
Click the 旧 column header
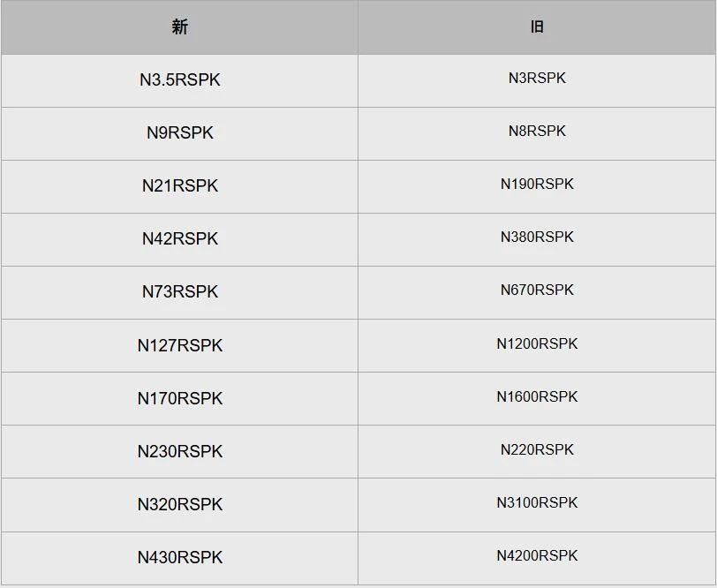537,27
